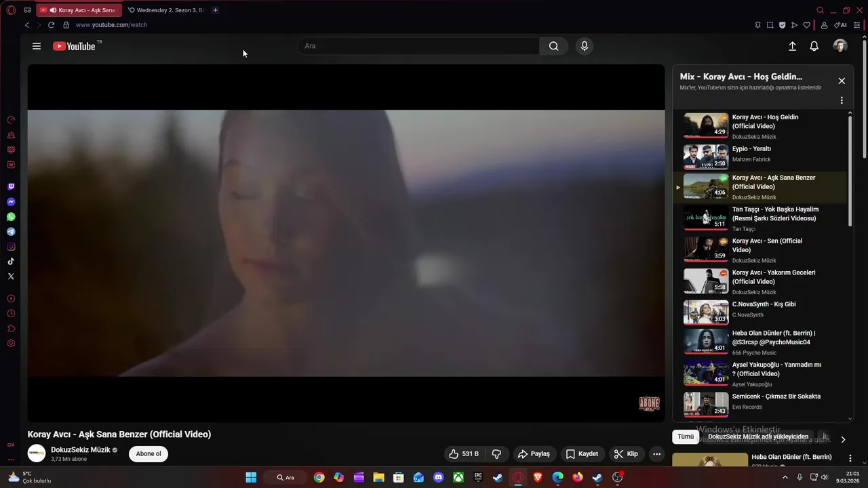Screen dimensions: 868x488
Task: Reload the page
Action: click(51, 25)
